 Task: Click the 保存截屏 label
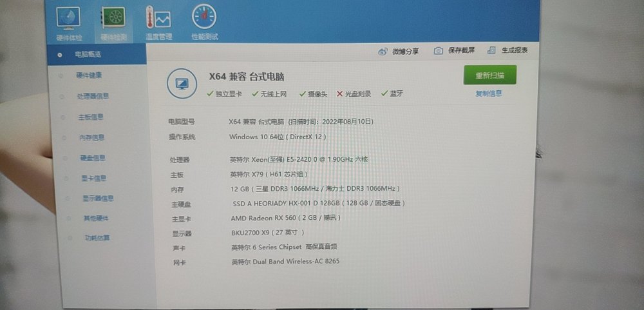[x=461, y=50]
